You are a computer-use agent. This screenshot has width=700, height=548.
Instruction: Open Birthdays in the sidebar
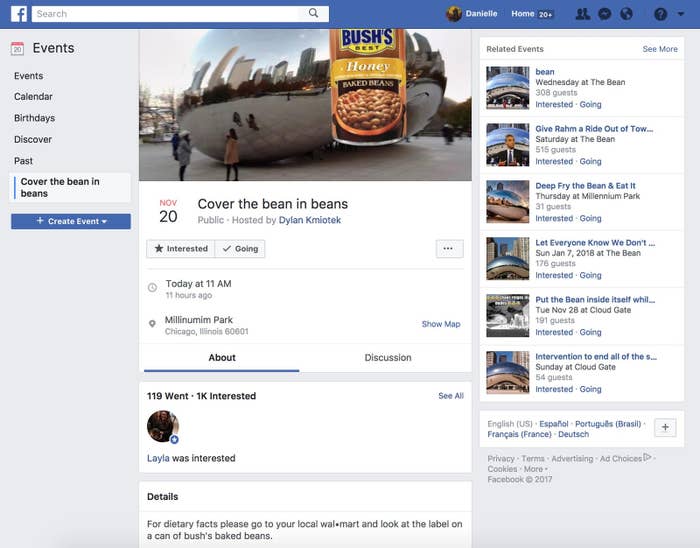34,118
